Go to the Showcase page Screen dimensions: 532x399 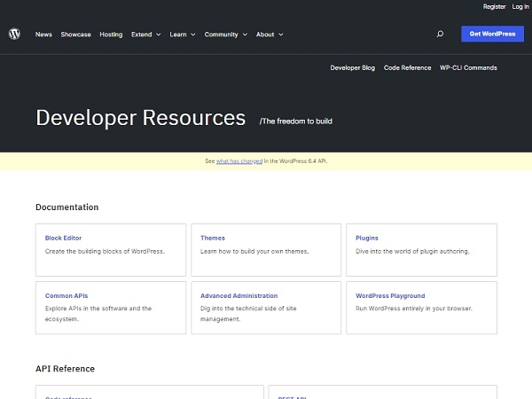(x=76, y=35)
